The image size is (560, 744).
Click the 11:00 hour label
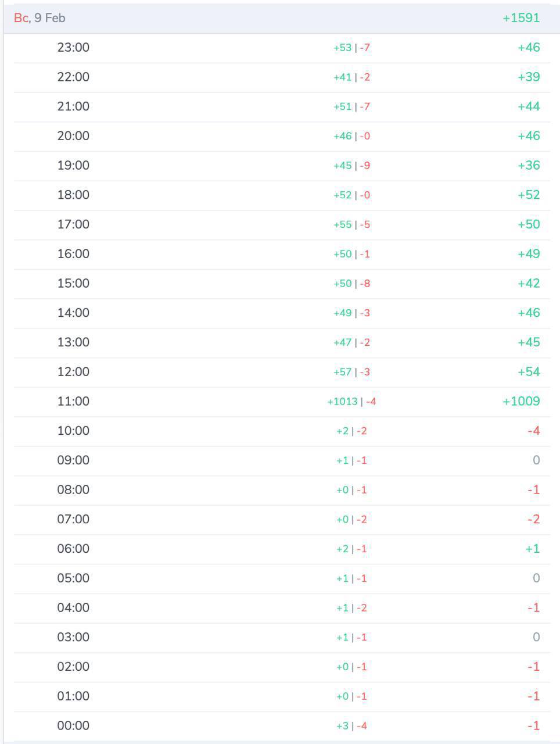pyautogui.click(x=73, y=401)
